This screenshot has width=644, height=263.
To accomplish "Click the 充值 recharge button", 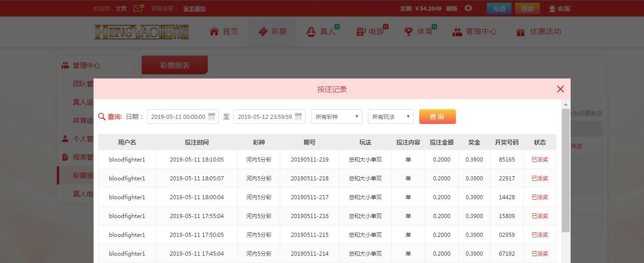I will [x=499, y=9].
